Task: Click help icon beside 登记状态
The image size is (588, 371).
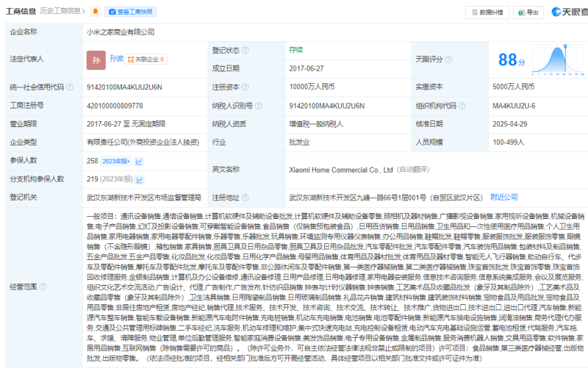Action: click(245, 50)
